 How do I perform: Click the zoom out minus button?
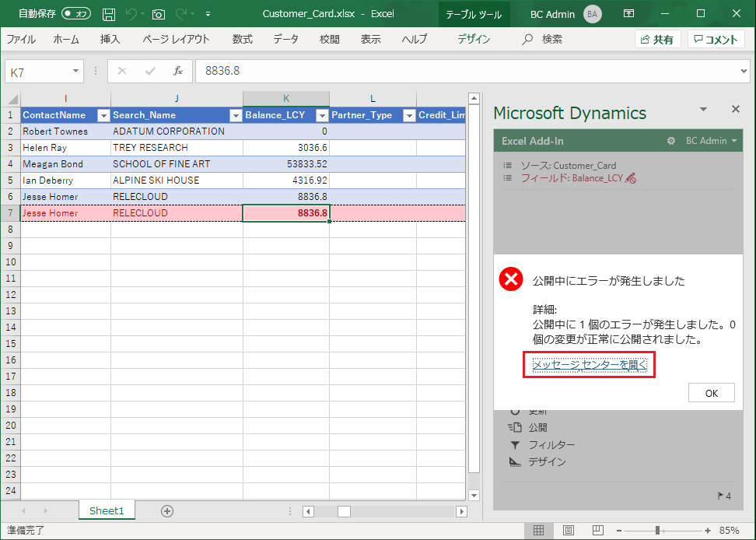coord(619,531)
